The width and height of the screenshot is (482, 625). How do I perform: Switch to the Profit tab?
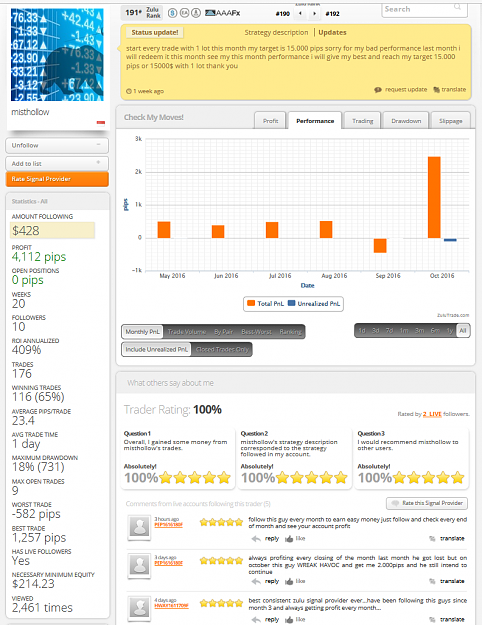[270, 121]
